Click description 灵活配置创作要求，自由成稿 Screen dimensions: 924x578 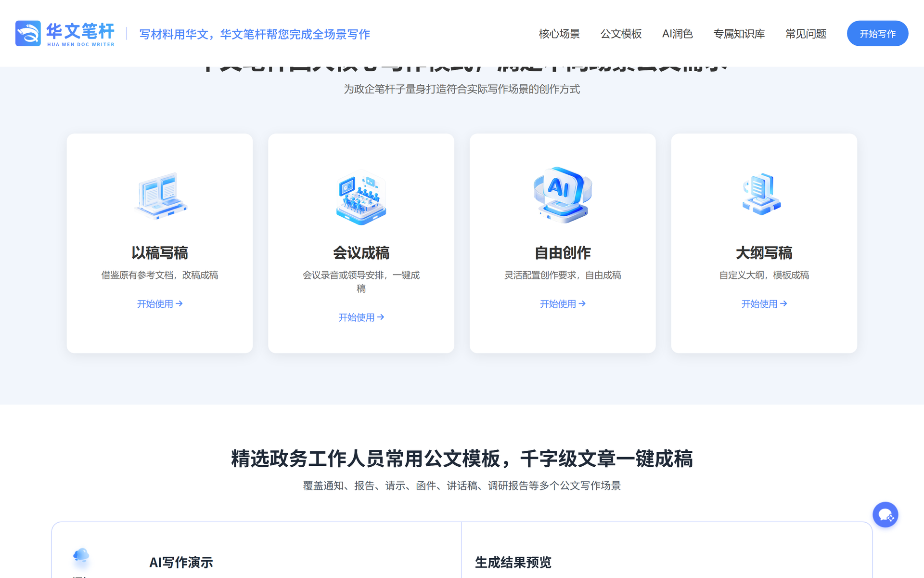point(563,275)
